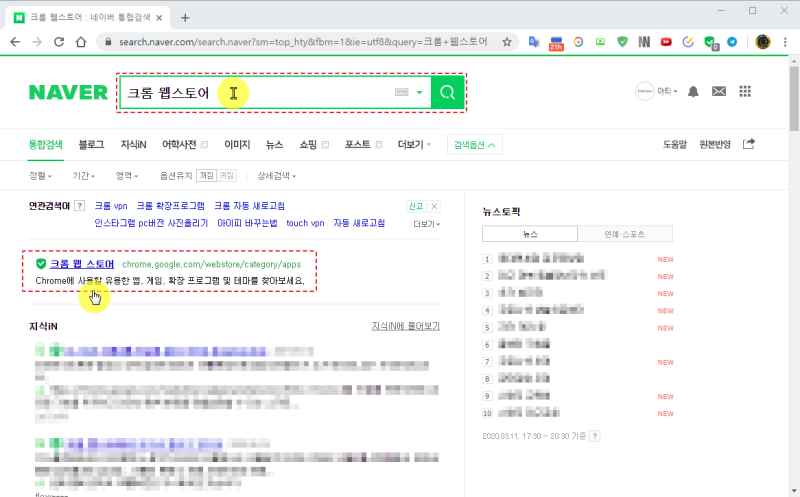
Task: Switch to the 블로그 tab
Action: pyautogui.click(x=91, y=144)
